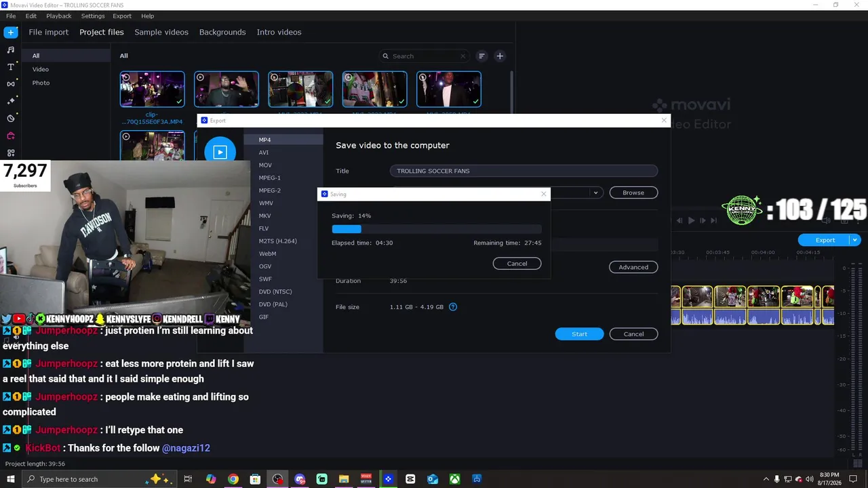Open the Settings menu
The image size is (868, 488).
(93, 16)
